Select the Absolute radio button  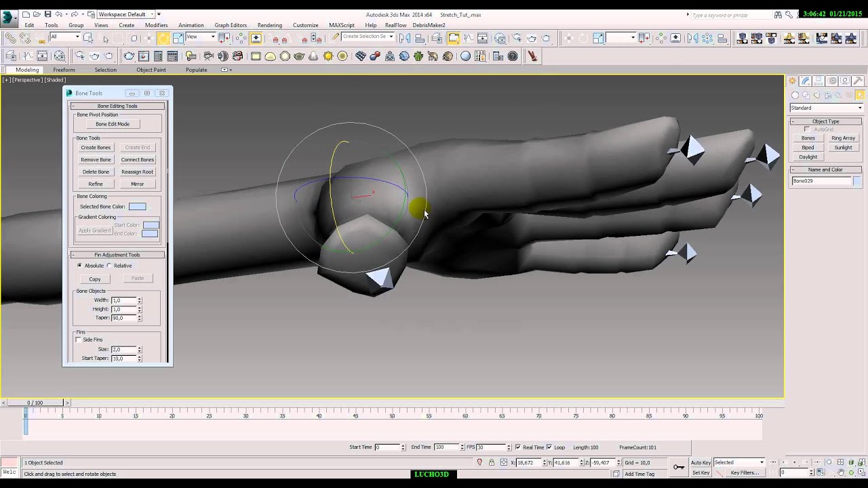coord(79,266)
